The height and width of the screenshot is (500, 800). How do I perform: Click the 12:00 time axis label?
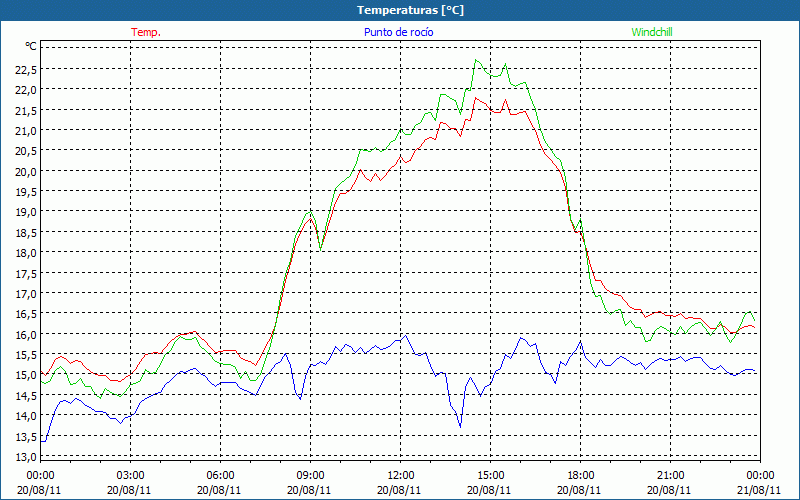click(401, 476)
